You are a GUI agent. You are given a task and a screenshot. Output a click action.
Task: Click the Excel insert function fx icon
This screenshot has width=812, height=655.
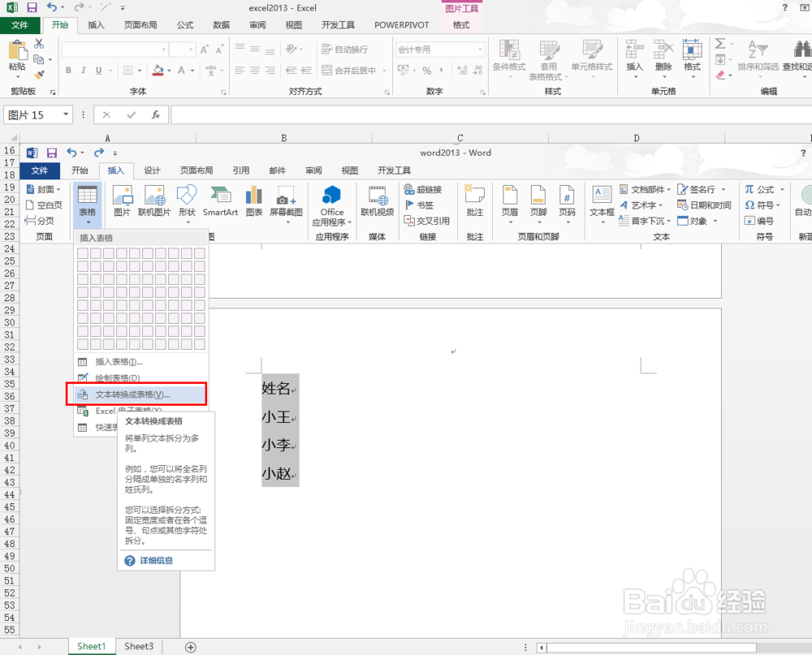tap(156, 114)
